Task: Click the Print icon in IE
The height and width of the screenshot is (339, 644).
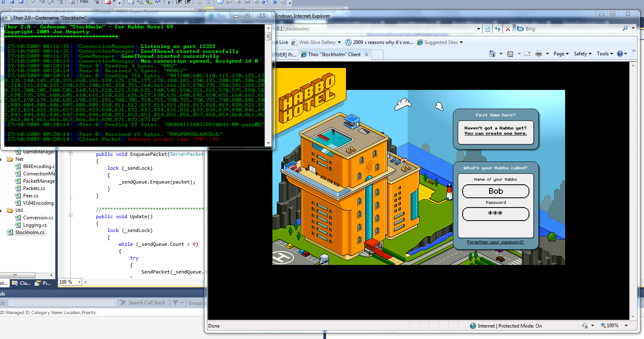Action: [539, 54]
